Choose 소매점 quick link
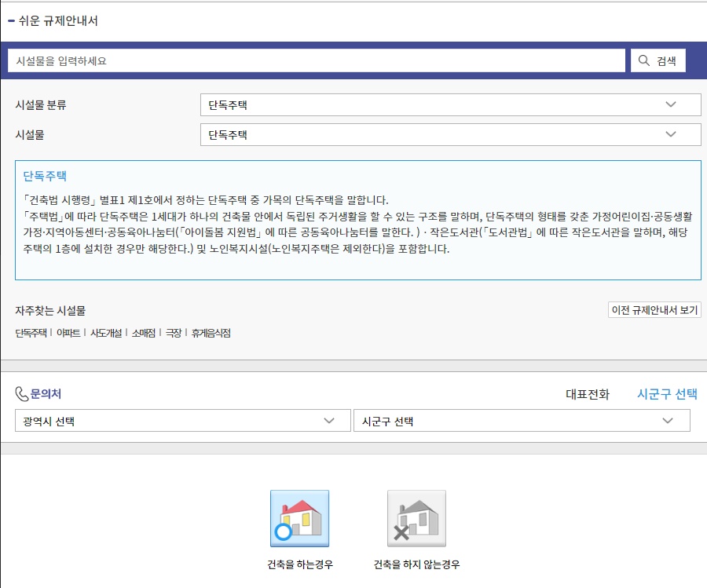Image resolution: width=707 pixels, height=588 pixels. (x=144, y=333)
